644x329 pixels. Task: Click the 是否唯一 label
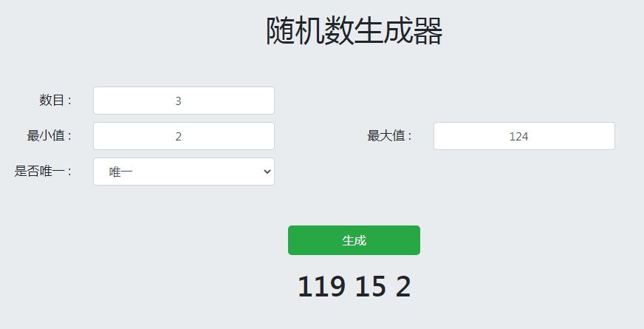coord(43,172)
